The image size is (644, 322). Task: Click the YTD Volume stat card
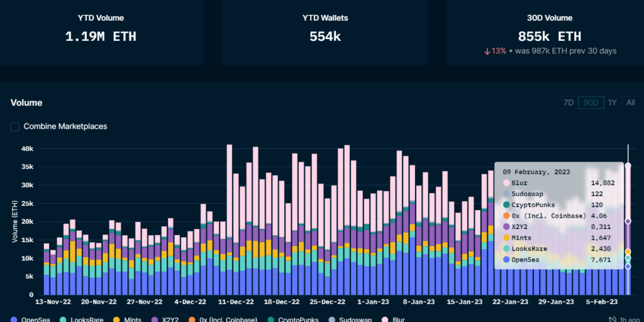pyautogui.click(x=101, y=31)
